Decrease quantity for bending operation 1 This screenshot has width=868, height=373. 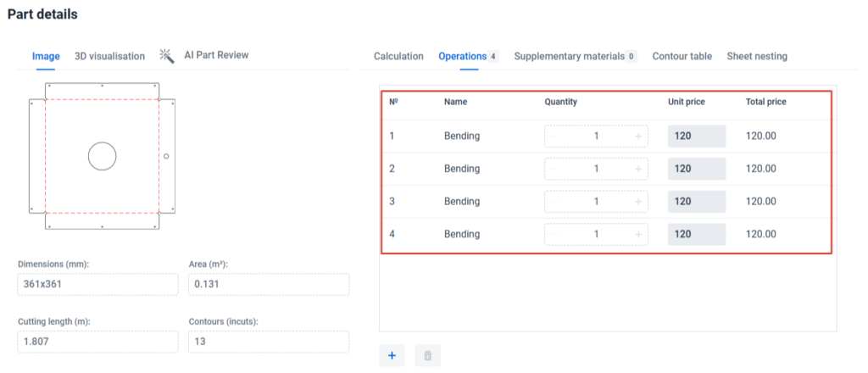point(554,136)
